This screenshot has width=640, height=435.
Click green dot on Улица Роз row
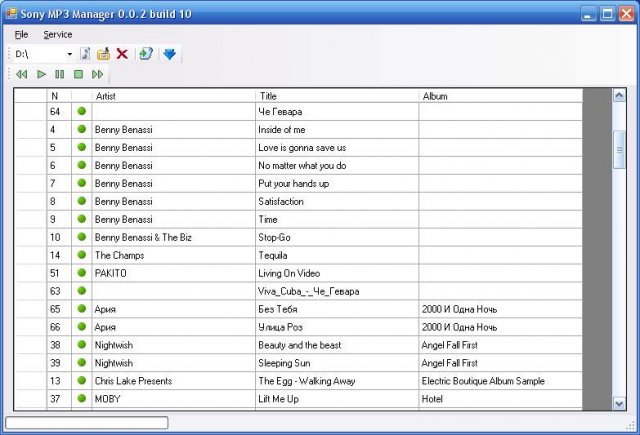(x=82, y=326)
